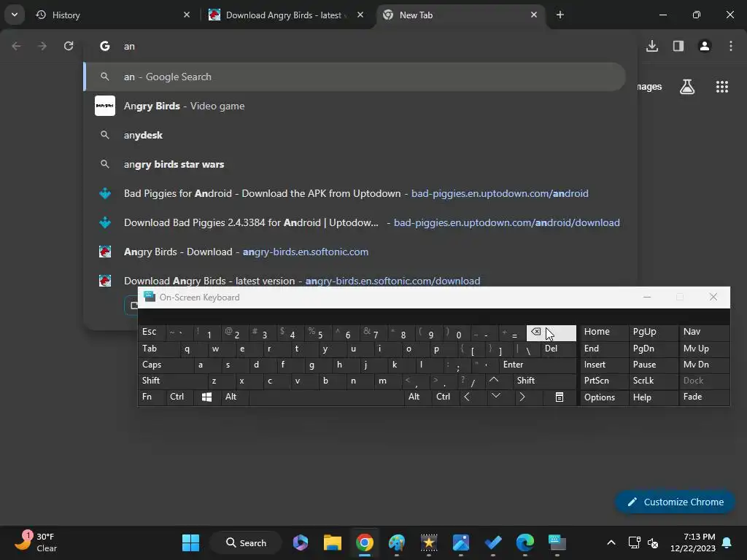Open the Chrome tab search dropdown arrow
747x560 pixels.
[x=15, y=15]
